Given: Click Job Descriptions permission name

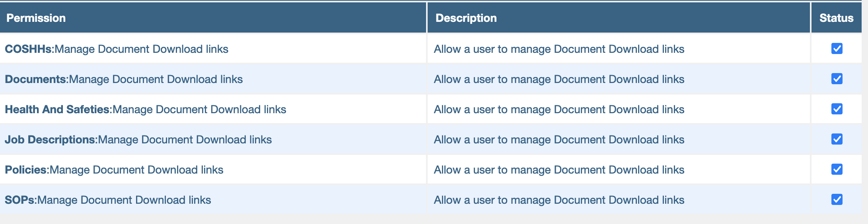Looking at the screenshot, I should click(x=138, y=139).
